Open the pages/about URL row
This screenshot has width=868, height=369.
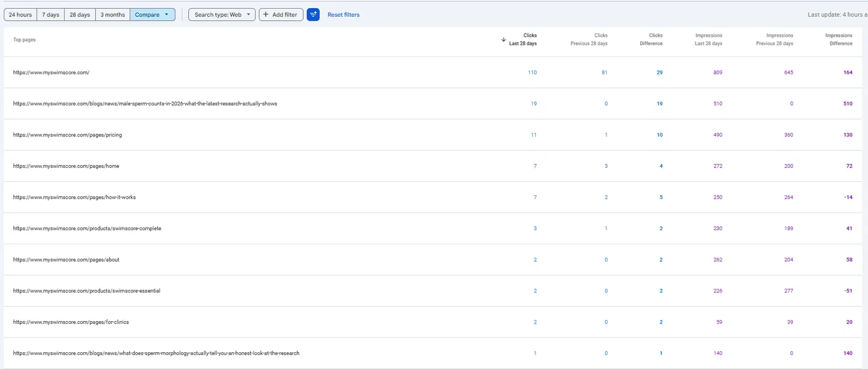pos(434,259)
